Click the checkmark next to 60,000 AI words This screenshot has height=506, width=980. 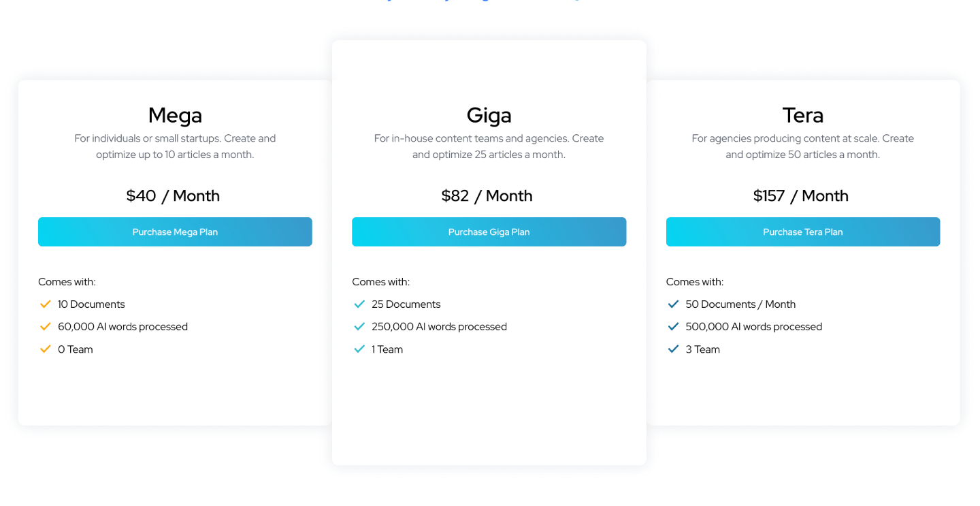click(x=46, y=327)
